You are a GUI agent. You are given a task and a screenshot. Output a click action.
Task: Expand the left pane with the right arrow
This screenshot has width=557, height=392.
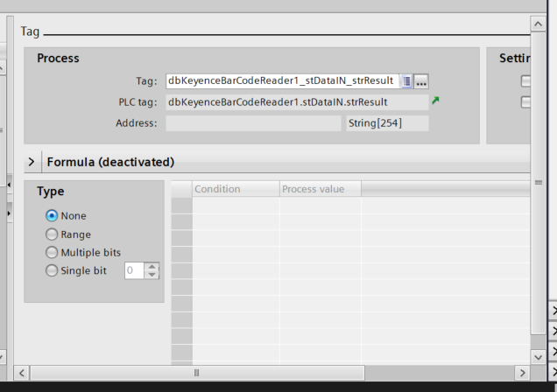[x=10, y=213]
